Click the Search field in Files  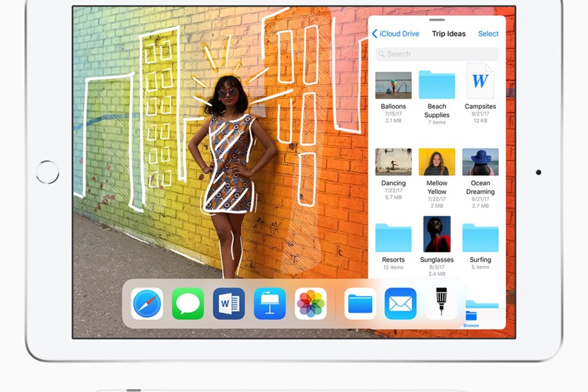[437, 54]
